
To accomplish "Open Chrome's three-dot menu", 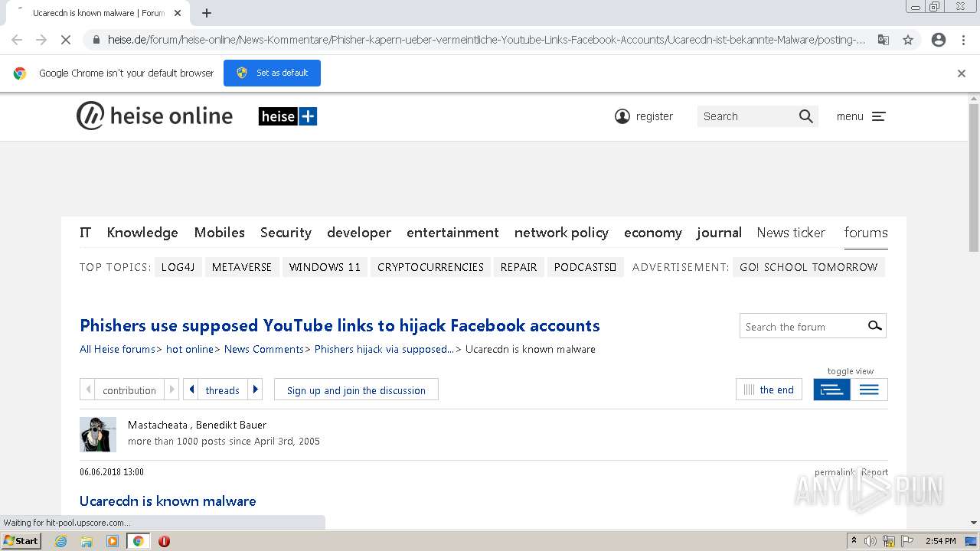I will (x=963, y=40).
